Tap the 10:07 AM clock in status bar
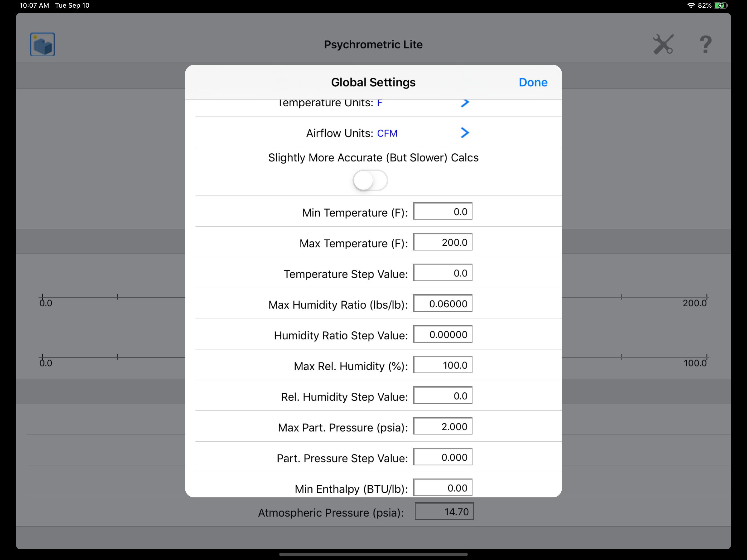747x560 pixels. [x=34, y=5]
